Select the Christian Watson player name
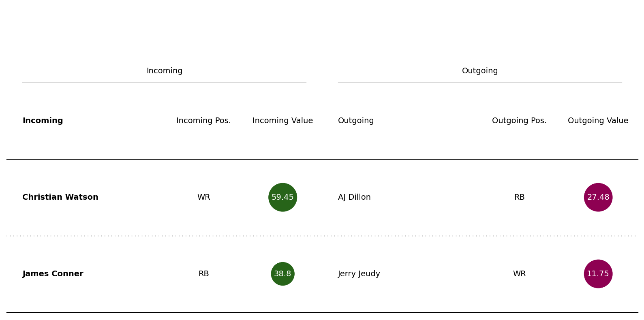 tap(60, 197)
